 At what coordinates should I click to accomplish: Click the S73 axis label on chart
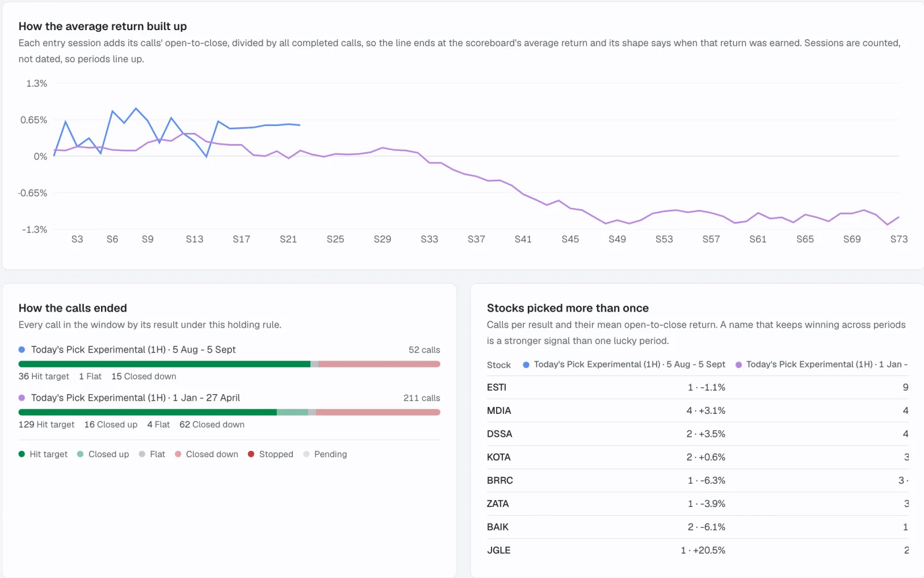click(899, 239)
